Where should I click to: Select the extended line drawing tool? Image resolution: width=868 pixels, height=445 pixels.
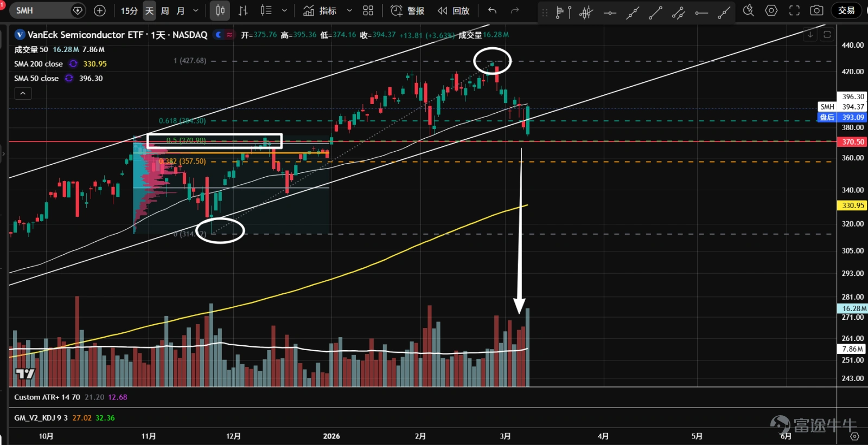[633, 12]
